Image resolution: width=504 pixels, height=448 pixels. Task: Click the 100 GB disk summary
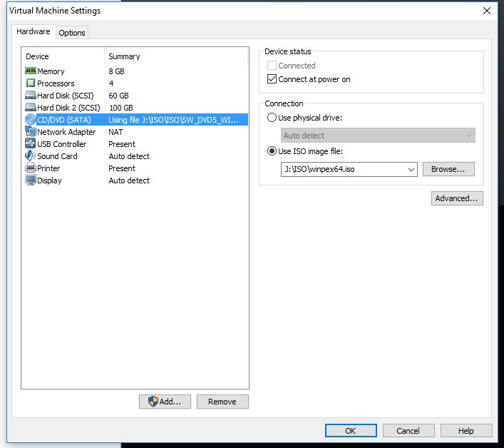tap(121, 108)
